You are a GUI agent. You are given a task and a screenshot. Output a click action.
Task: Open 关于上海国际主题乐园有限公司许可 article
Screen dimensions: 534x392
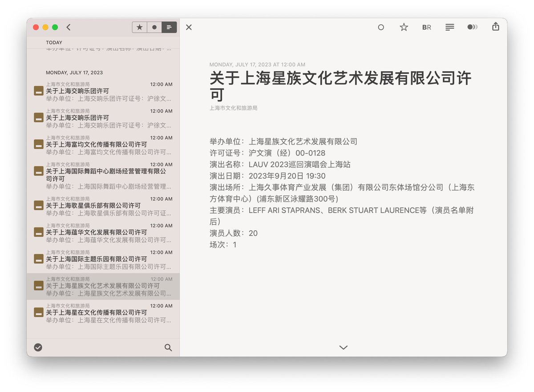point(103,259)
